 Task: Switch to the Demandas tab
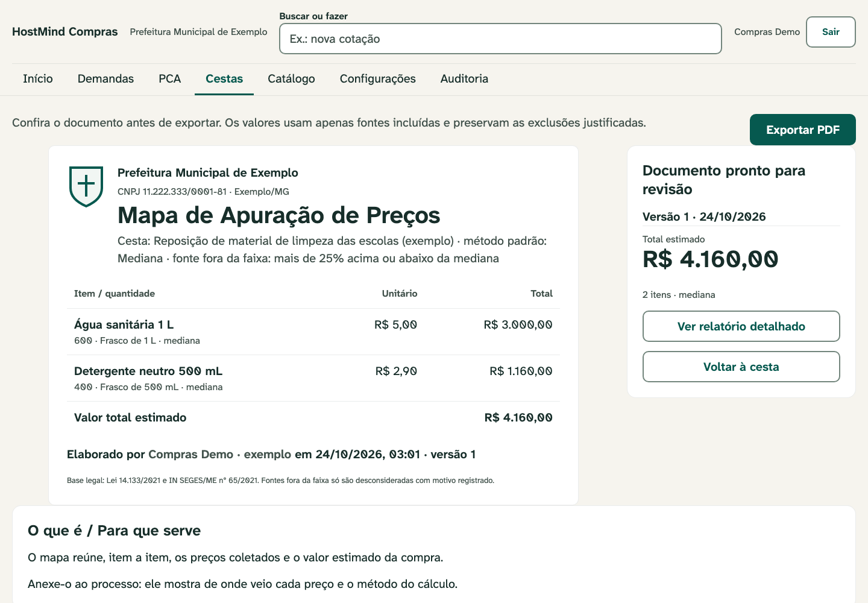click(105, 79)
